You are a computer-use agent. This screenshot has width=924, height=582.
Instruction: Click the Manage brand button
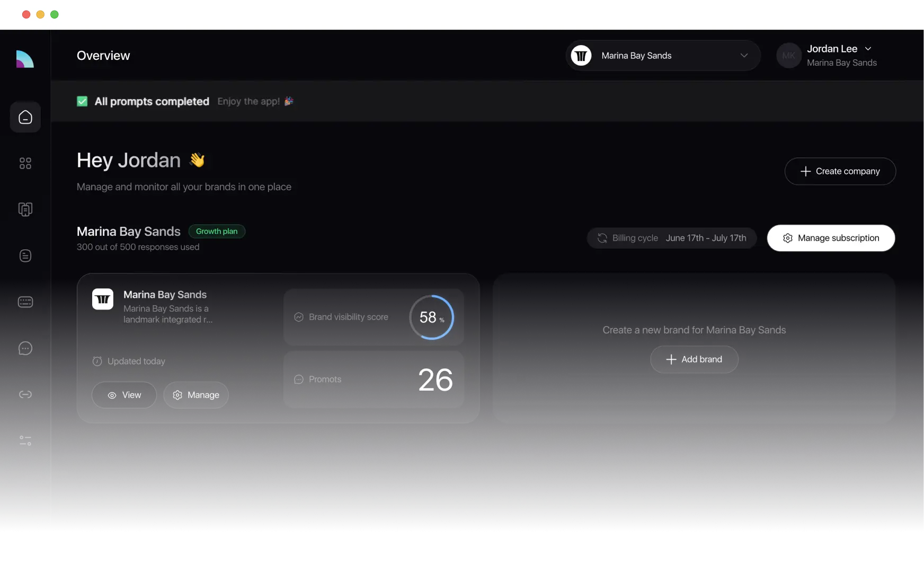point(196,395)
